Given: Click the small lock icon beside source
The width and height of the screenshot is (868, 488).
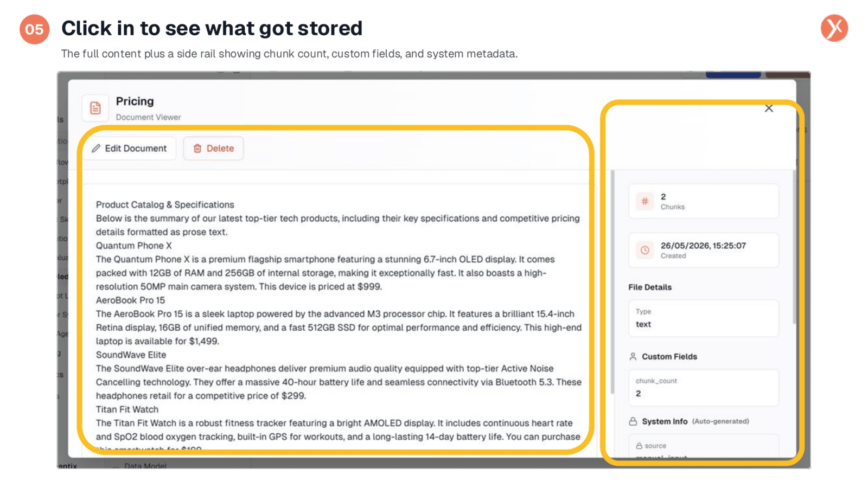Looking at the screenshot, I should point(639,446).
